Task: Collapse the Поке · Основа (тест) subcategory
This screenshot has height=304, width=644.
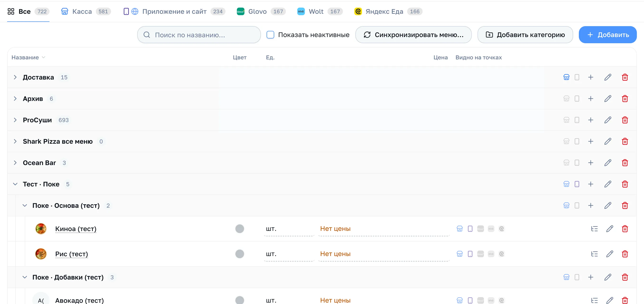Action: (x=24, y=205)
